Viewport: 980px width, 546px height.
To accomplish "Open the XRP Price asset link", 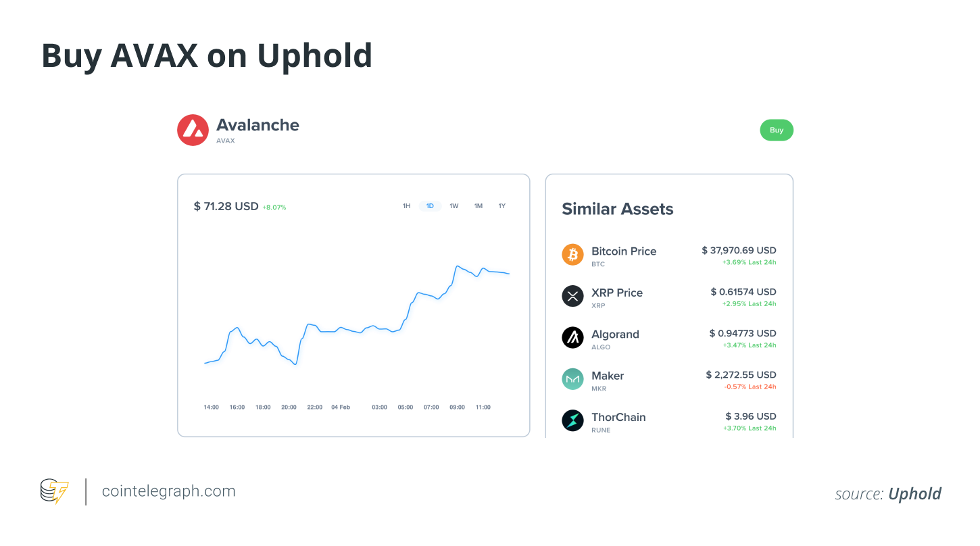I will coord(616,293).
